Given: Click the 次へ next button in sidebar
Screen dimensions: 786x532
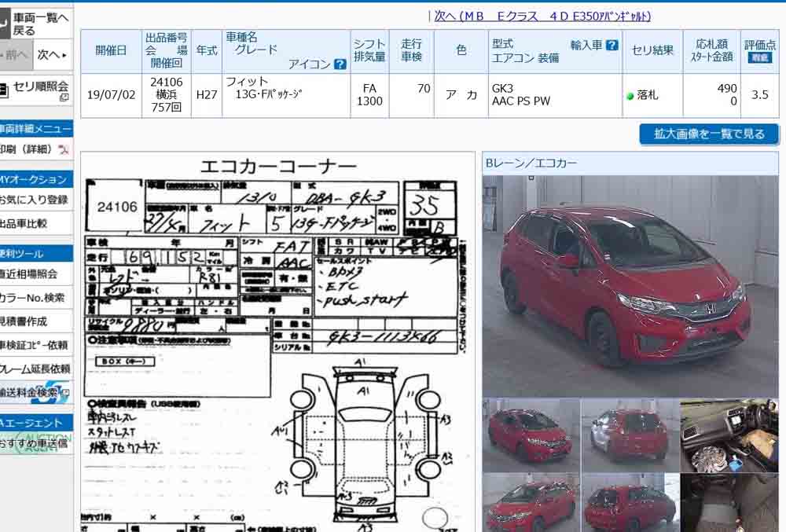Looking at the screenshot, I should coord(53,54).
